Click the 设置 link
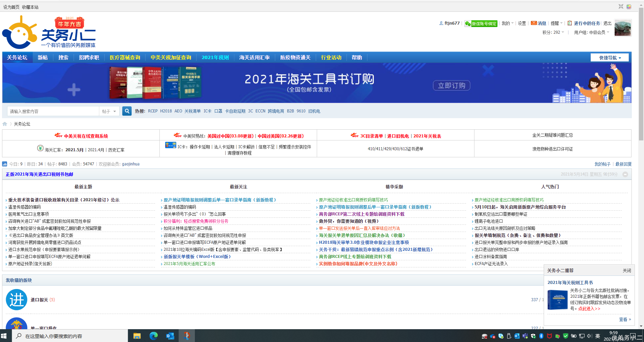The width and height of the screenshot is (644, 342). coord(522,23)
